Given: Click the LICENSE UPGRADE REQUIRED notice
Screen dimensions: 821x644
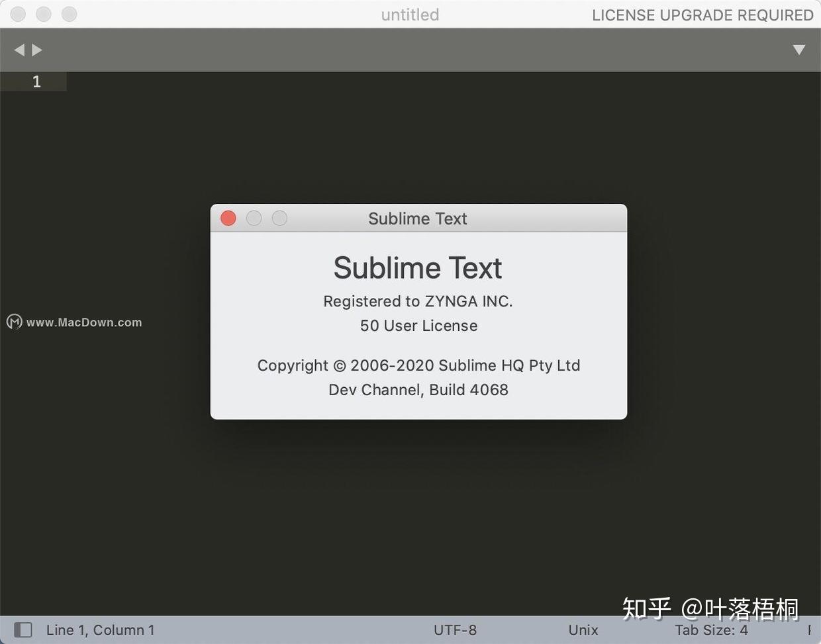Looking at the screenshot, I should tap(702, 15).
